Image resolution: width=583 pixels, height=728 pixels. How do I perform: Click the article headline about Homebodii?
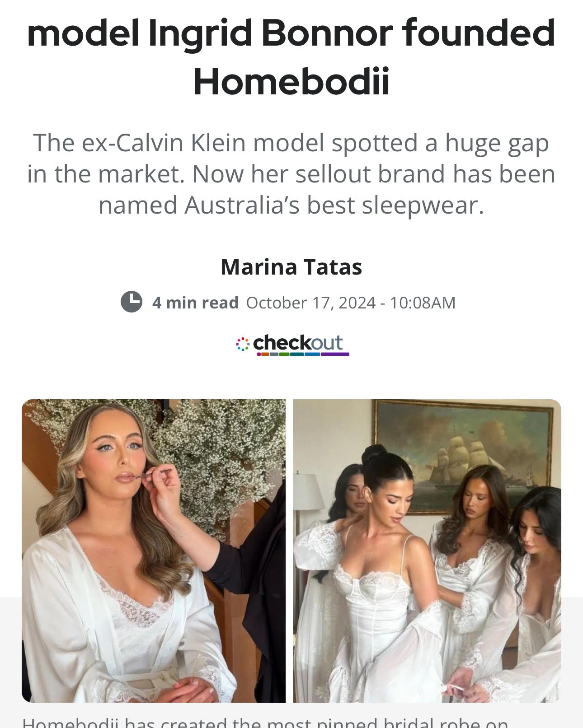(291, 56)
